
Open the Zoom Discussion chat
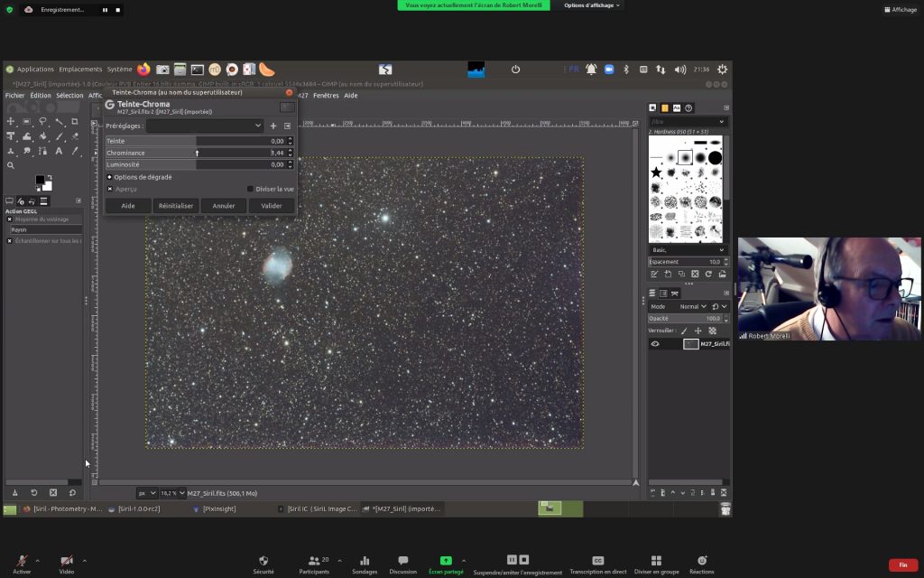(403, 564)
